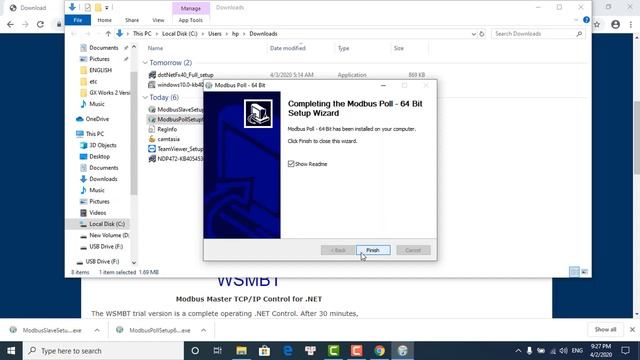The height and width of the screenshot is (360, 640).
Task: Bookmark page with Chrome star icon
Action: (597, 24)
